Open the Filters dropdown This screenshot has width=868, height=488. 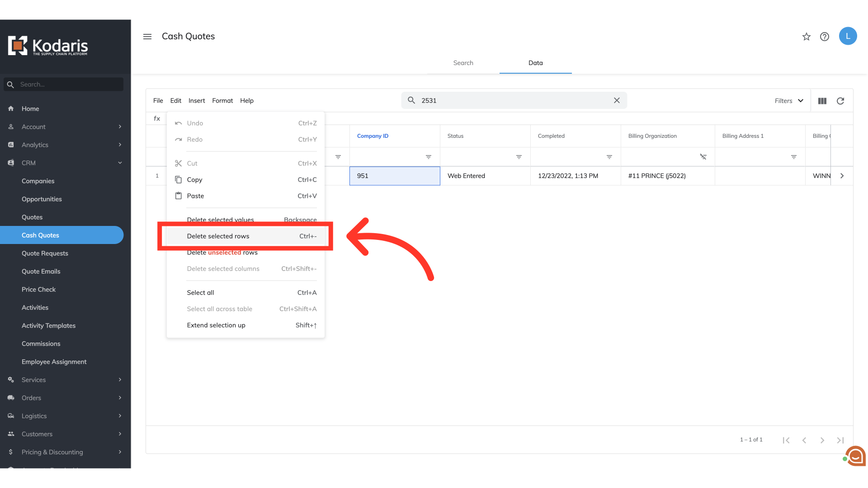click(789, 101)
